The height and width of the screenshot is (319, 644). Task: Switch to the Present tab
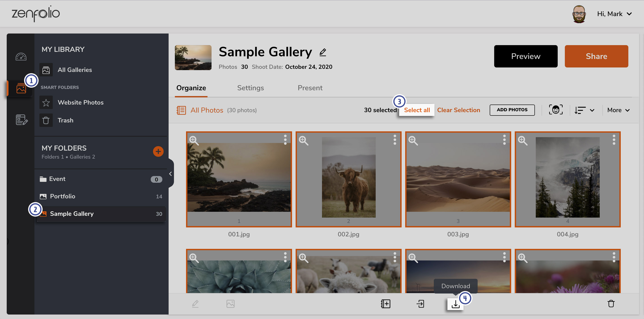tap(310, 88)
